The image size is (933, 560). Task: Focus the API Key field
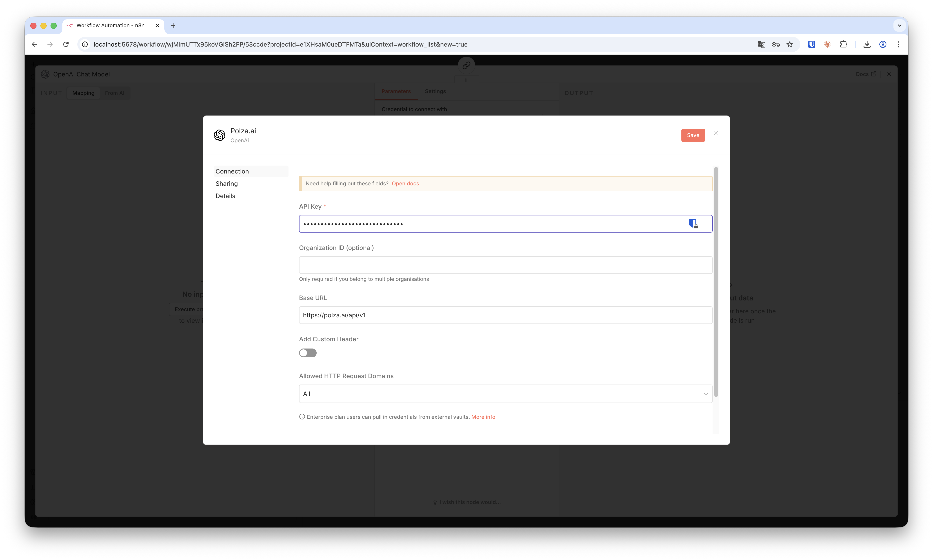pos(506,224)
